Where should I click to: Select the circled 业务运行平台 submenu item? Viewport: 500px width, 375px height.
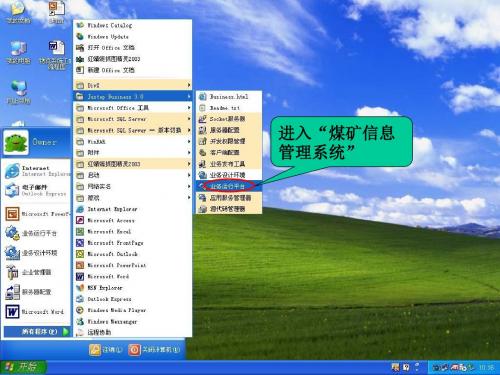coord(229,186)
